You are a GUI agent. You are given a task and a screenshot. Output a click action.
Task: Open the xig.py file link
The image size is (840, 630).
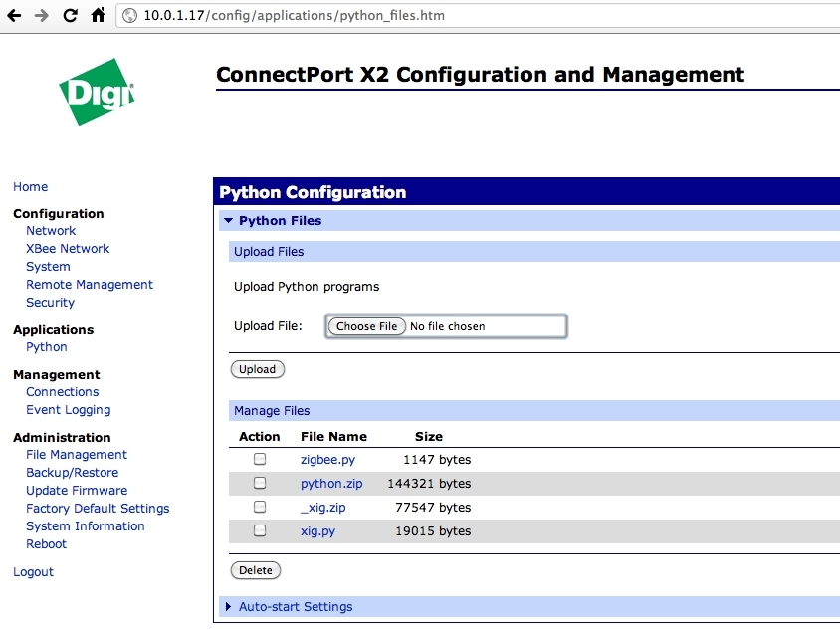pos(317,531)
